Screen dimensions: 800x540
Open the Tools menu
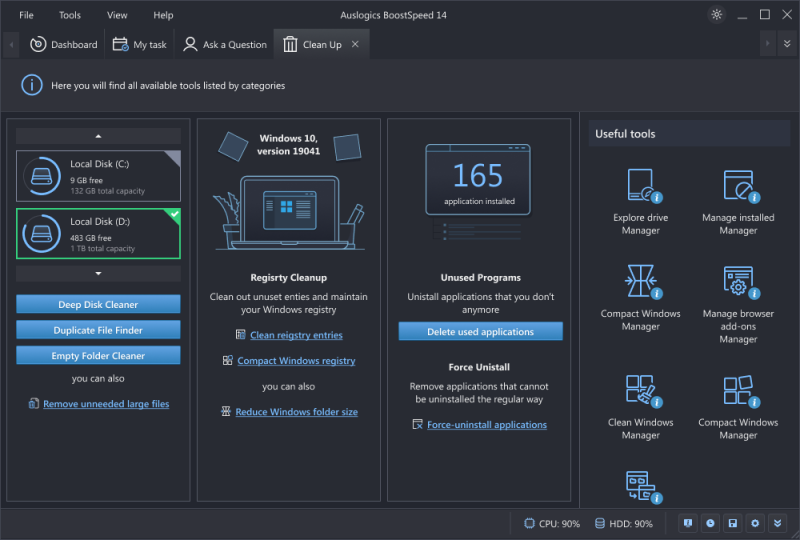coord(69,15)
